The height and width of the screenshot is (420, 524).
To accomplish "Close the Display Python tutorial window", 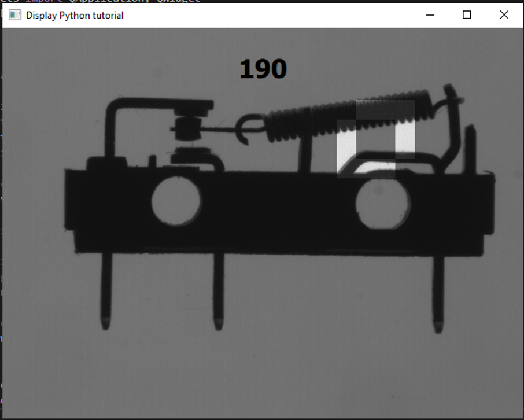I will [x=504, y=15].
